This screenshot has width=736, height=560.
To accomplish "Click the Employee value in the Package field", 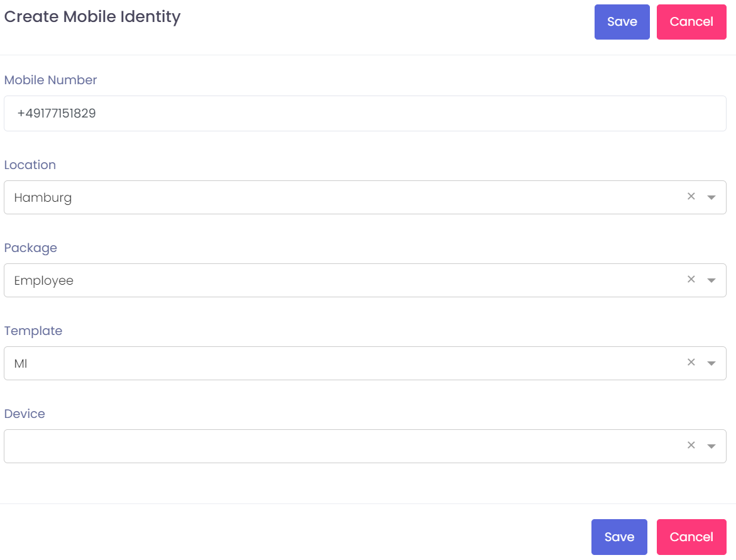I will coord(44,280).
